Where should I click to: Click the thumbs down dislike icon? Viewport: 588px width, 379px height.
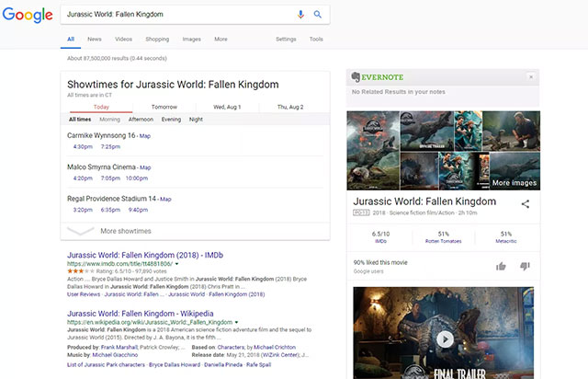(525, 267)
